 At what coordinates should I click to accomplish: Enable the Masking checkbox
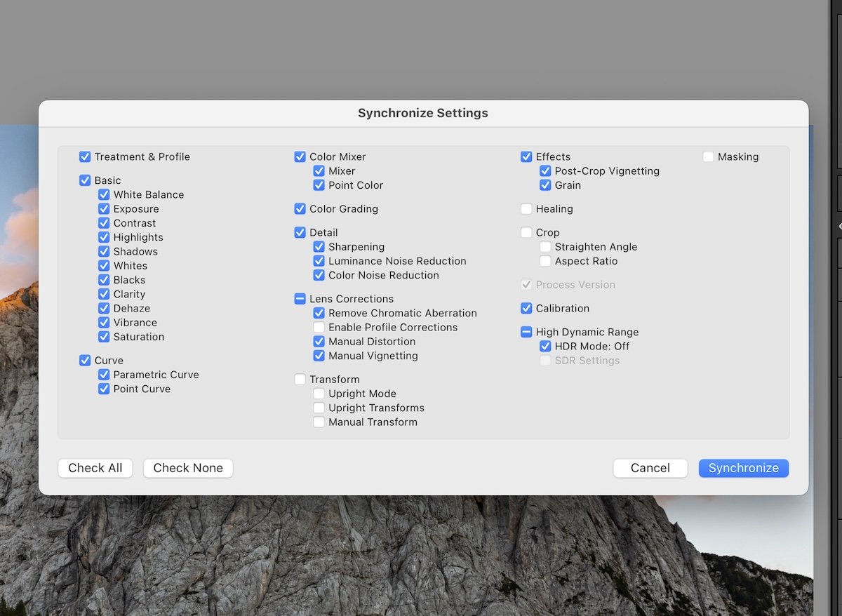click(708, 157)
